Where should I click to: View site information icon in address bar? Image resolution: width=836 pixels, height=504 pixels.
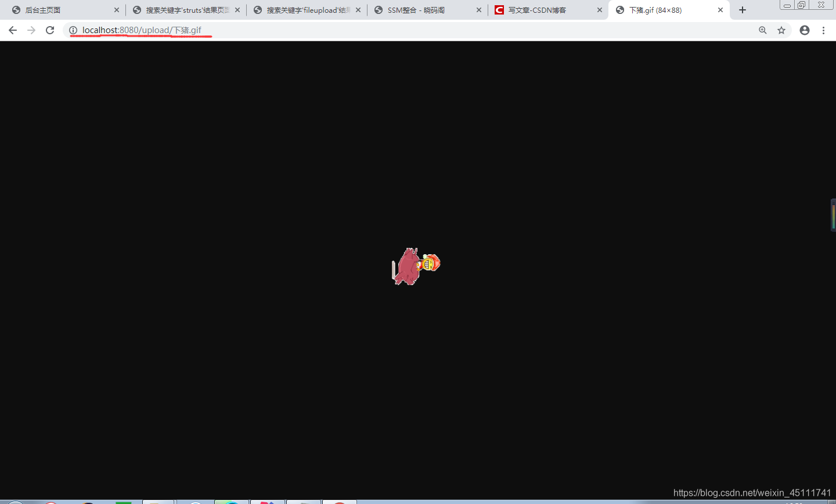73,30
